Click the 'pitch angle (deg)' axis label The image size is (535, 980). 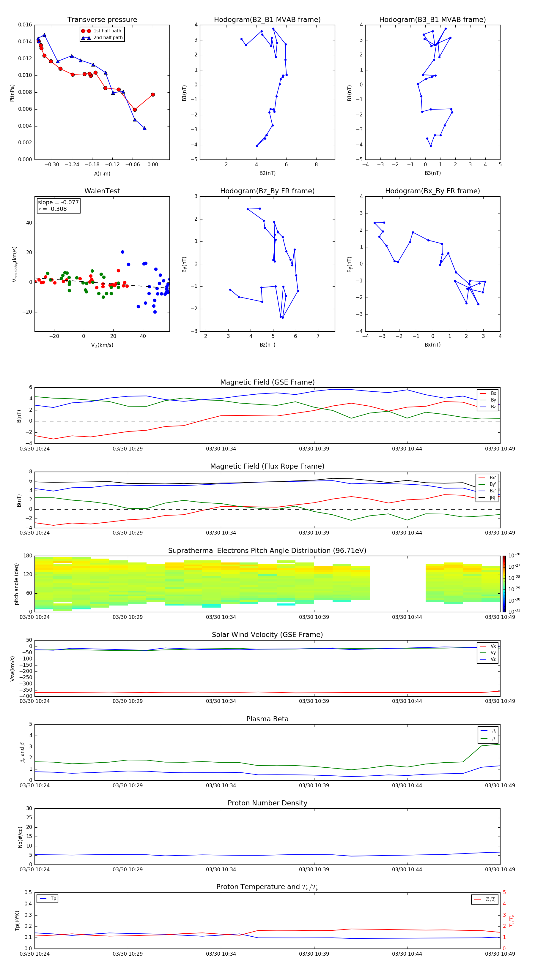[x=16, y=584]
